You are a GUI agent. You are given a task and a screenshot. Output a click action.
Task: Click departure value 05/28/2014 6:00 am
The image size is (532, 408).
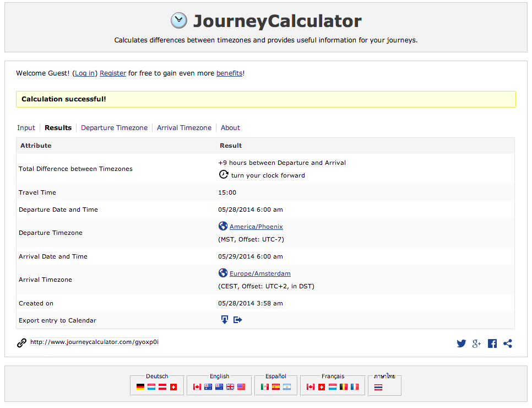click(251, 210)
